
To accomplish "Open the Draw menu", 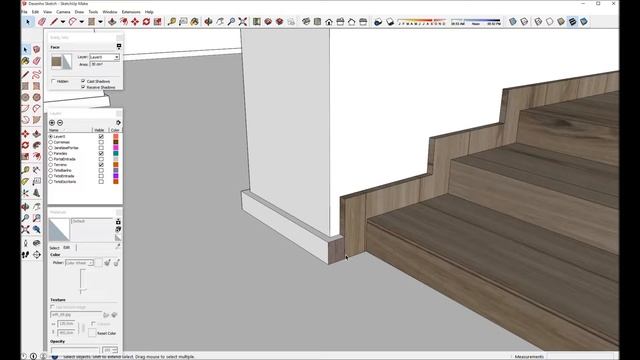I will [79, 12].
